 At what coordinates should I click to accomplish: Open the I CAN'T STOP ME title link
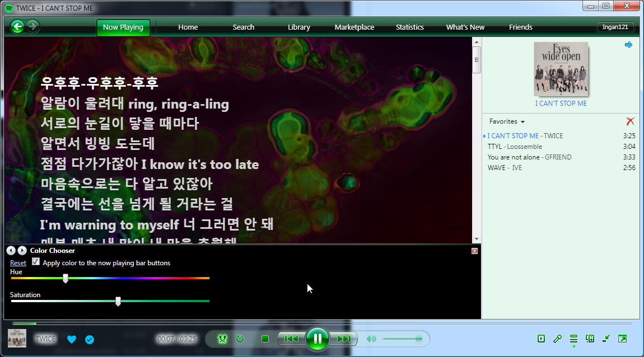pos(561,104)
